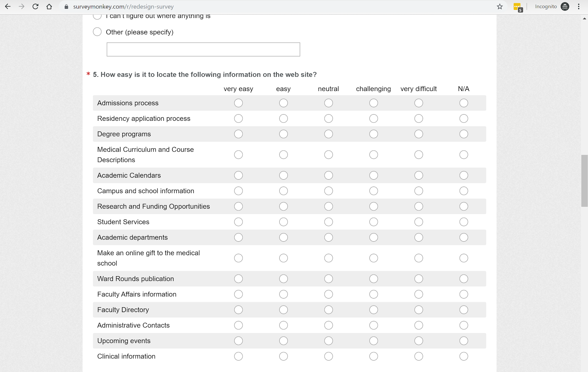Screen dimensions: 588x372
Task: Click the Incognito profile icon
Action: click(565, 7)
